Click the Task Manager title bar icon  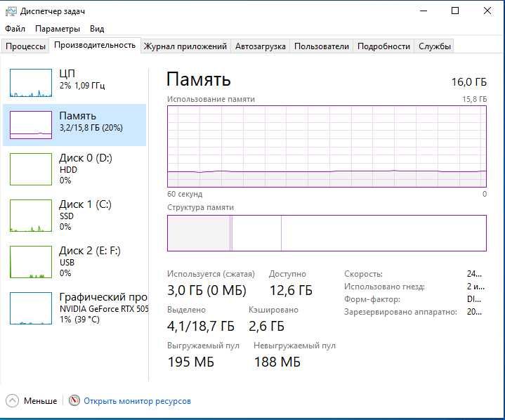[11, 11]
